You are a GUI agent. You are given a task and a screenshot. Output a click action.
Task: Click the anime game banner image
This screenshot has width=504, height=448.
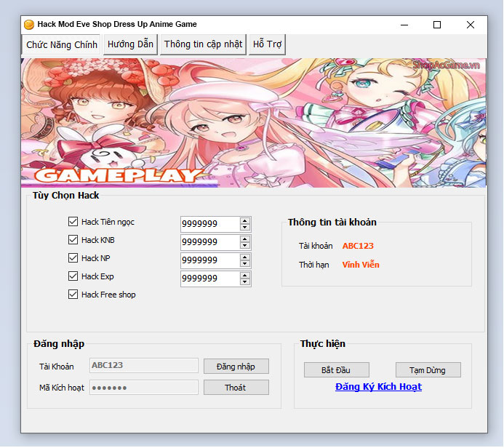(254, 123)
